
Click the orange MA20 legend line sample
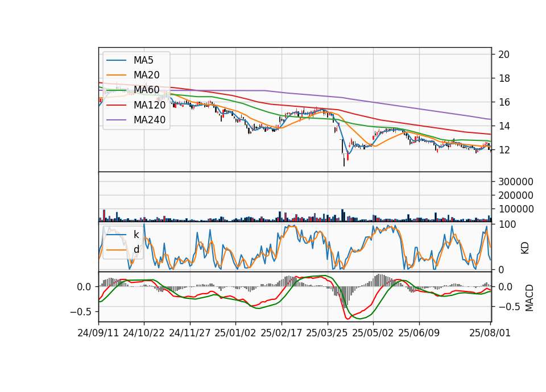click(x=116, y=75)
